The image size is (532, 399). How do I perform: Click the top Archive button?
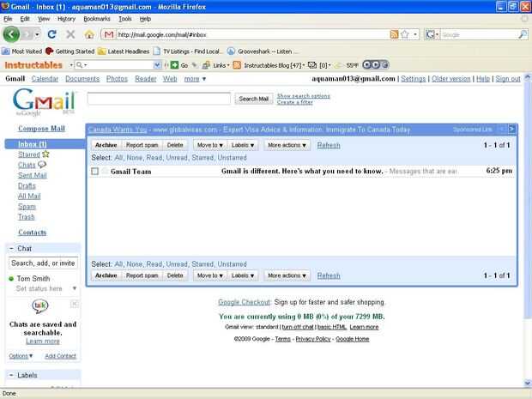(x=106, y=145)
